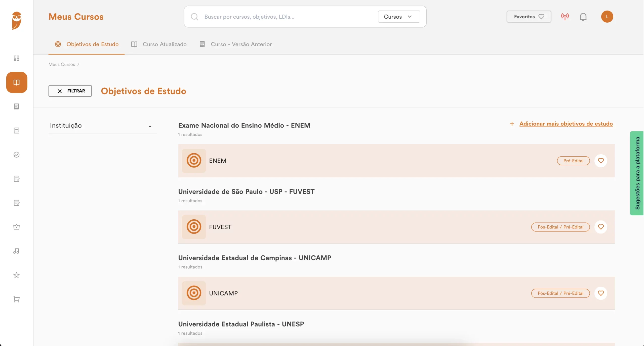Toggle the heart favorite on the FUVEST row

coord(601,227)
